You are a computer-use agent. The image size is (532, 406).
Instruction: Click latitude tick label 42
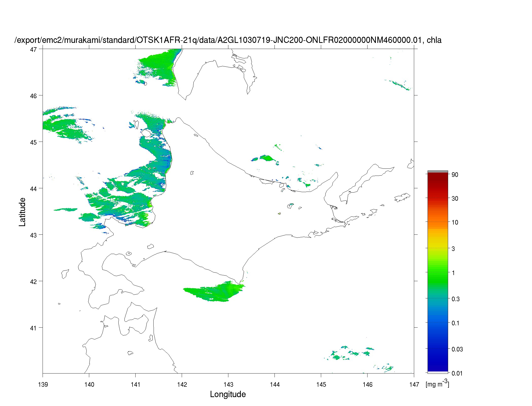(33, 282)
